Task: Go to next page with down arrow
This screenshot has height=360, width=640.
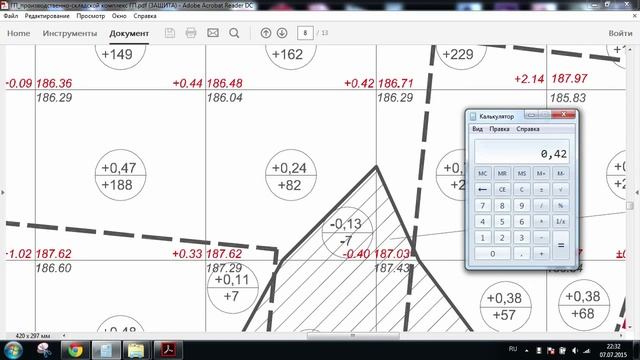Action: 282,33
